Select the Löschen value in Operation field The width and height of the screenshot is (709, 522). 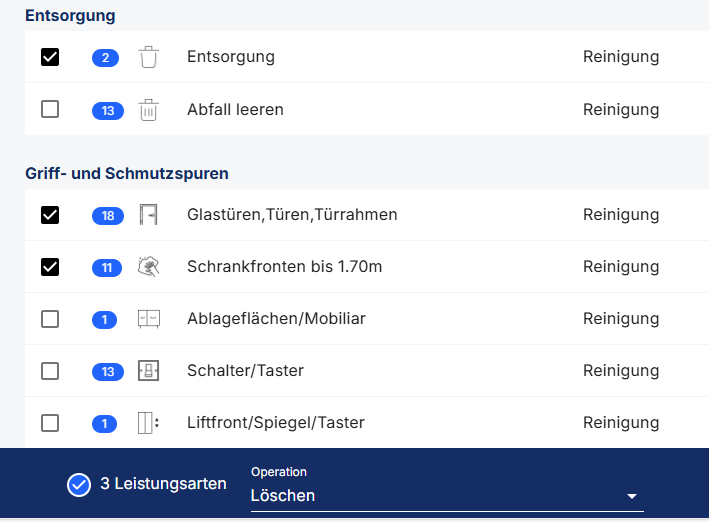click(283, 496)
